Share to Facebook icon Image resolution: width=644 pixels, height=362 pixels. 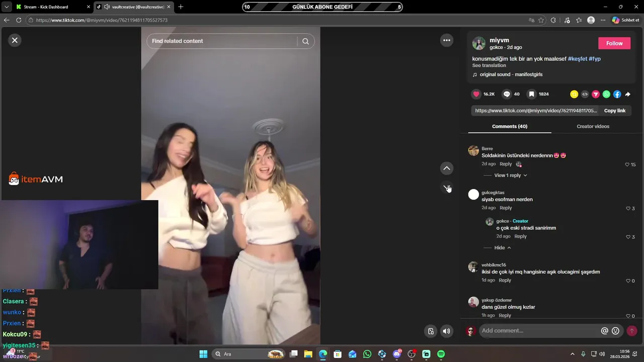pyautogui.click(x=617, y=94)
